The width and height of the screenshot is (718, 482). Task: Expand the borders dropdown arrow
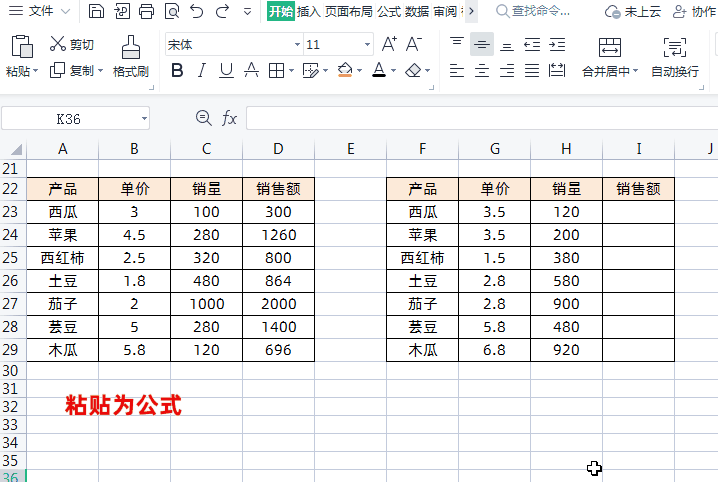click(291, 71)
